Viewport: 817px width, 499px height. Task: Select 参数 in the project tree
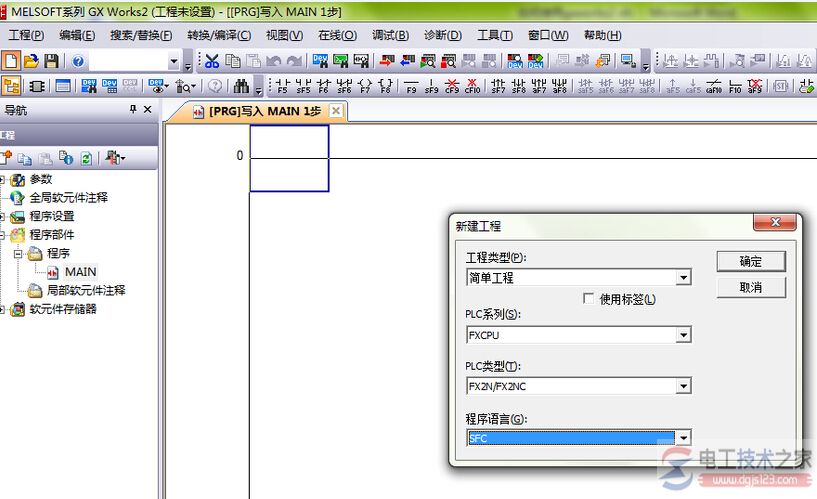click(x=41, y=179)
